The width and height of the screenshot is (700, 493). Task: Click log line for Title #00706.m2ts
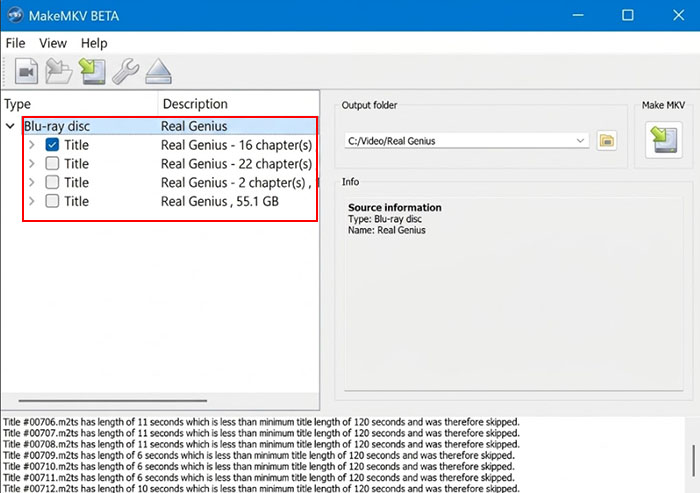coord(261,422)
